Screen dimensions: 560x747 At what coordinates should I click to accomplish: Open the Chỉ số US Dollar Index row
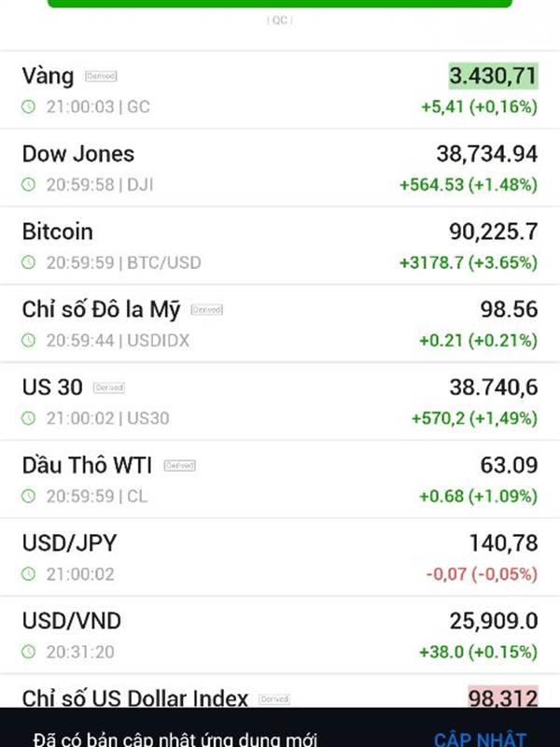pyautogui.click(x=280, y=691)
